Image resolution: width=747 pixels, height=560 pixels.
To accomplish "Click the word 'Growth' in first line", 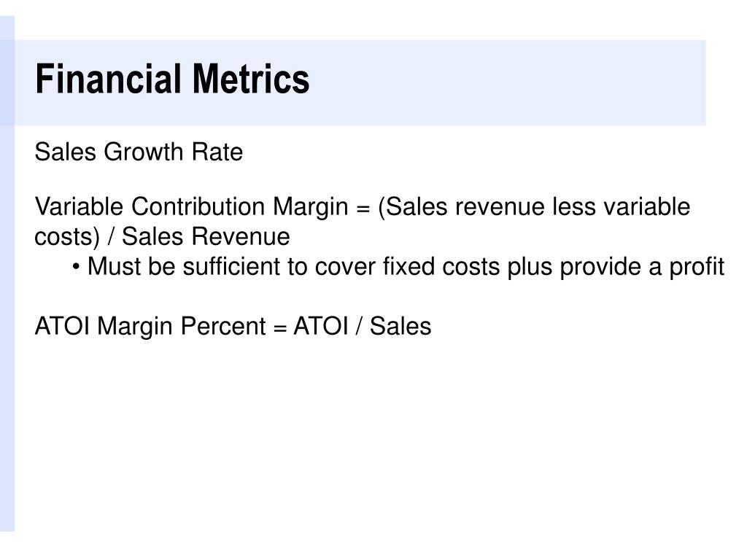I will [x=144, y=152].
